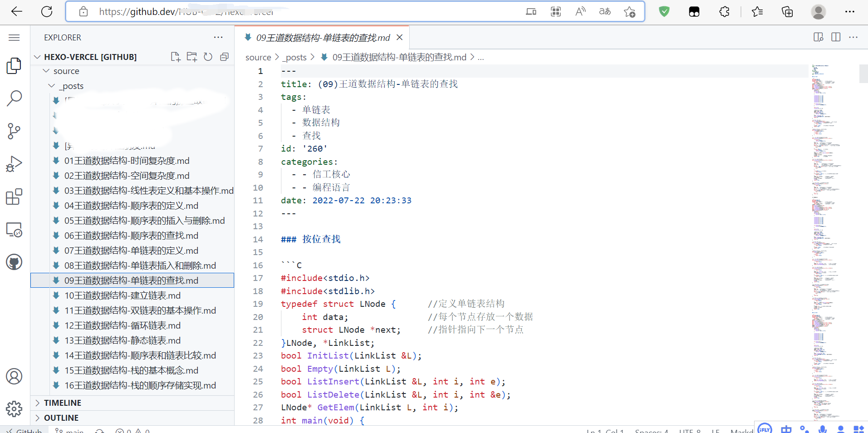The height and width of the screenshot is (433, 868).
Task: Open the hamburger menu in the activity bar
Action: pyautogui.click(x=14, y=38)
